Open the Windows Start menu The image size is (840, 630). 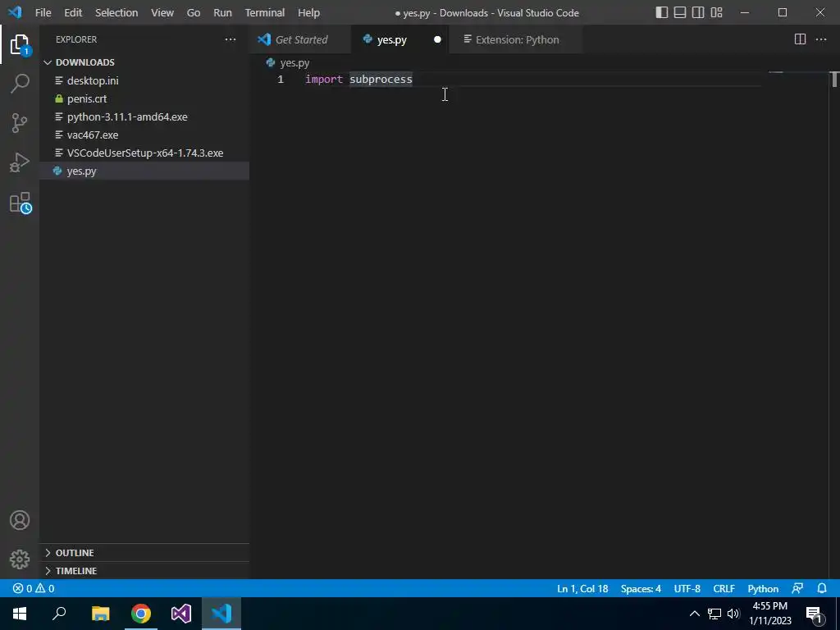click(x=20, y=614)
